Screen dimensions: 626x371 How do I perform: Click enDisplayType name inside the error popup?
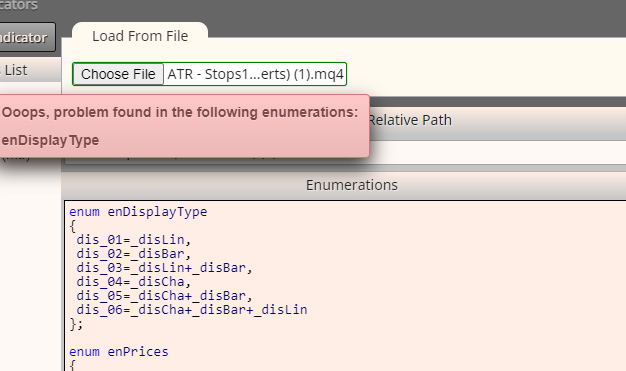point(50,141)
